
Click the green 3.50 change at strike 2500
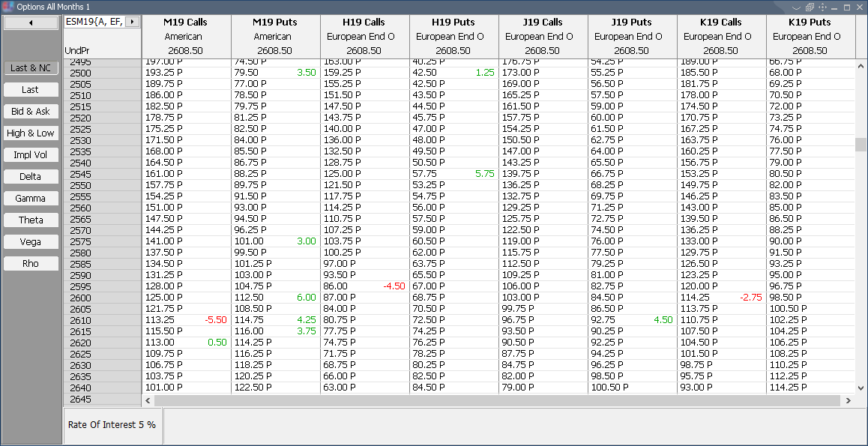(x=306, y=73)
